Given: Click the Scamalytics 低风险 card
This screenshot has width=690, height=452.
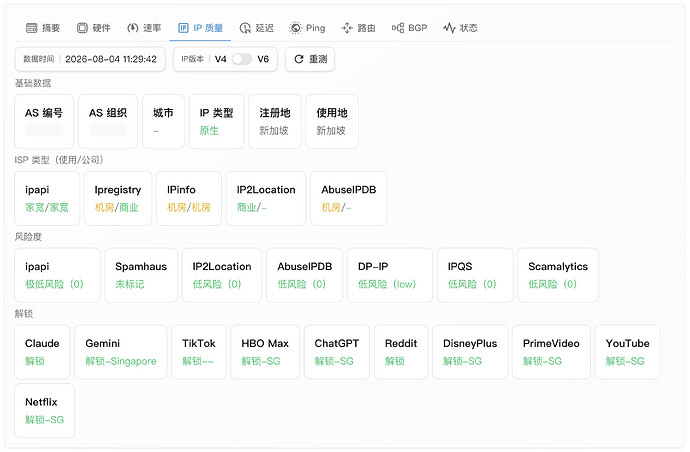Looking at the screenshot, I should (558, 275).
